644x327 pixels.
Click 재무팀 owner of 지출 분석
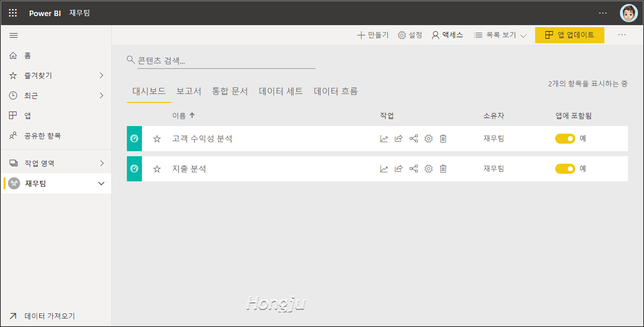(494, 169)
